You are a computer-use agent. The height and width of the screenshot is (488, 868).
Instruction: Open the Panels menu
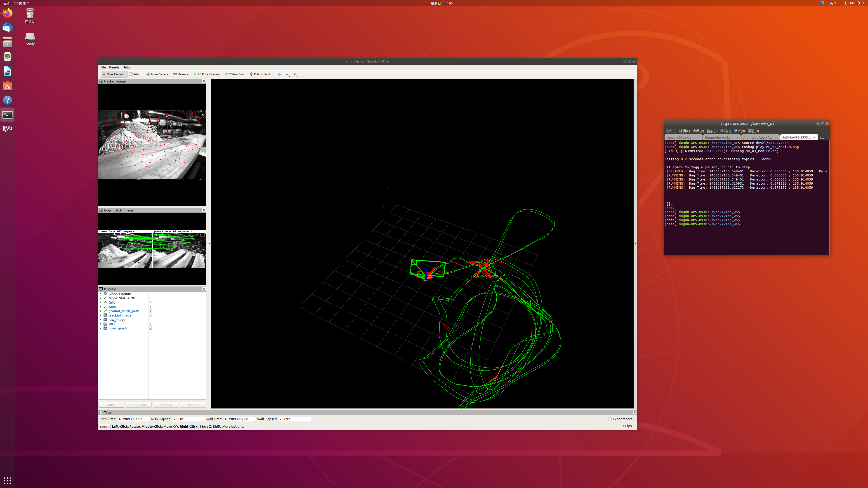[114, 67]
